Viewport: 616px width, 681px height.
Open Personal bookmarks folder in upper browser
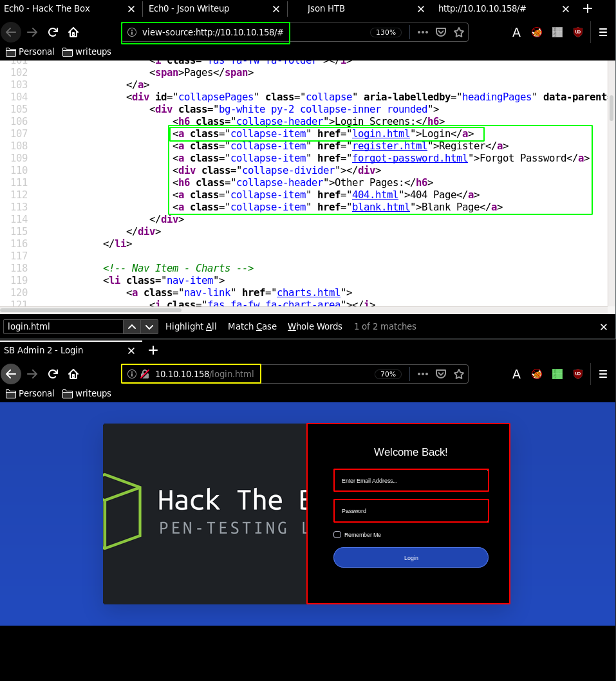pyautogui.click(x=30, y=51)
